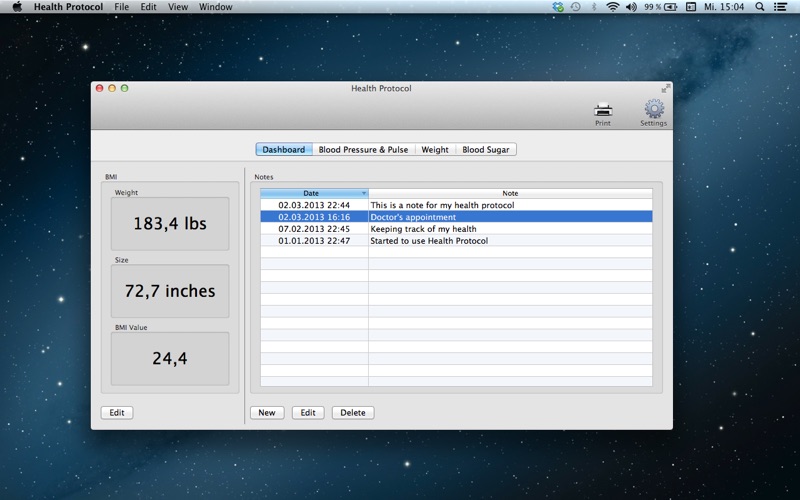Switch to the Weight tab
This screenshot has height=500, width=800.
click(x=435, y=149)
